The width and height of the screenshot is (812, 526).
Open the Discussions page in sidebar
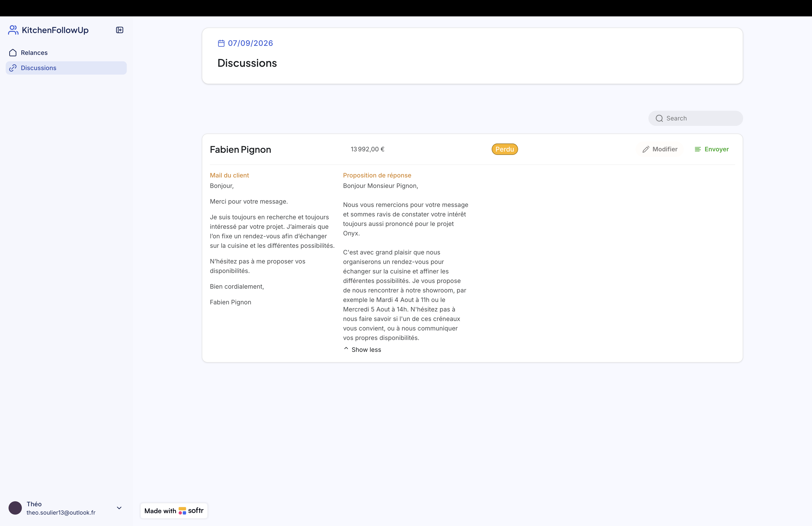coord(66,68)
